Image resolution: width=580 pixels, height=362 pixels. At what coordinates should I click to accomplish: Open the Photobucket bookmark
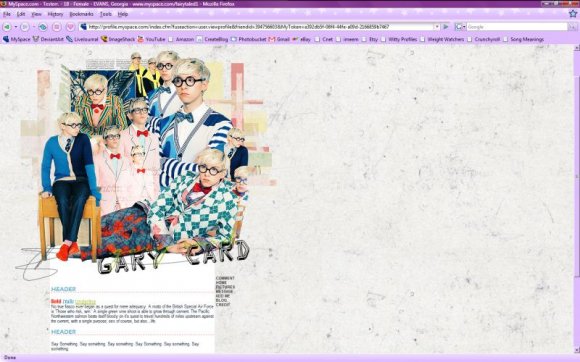[248, 39]
